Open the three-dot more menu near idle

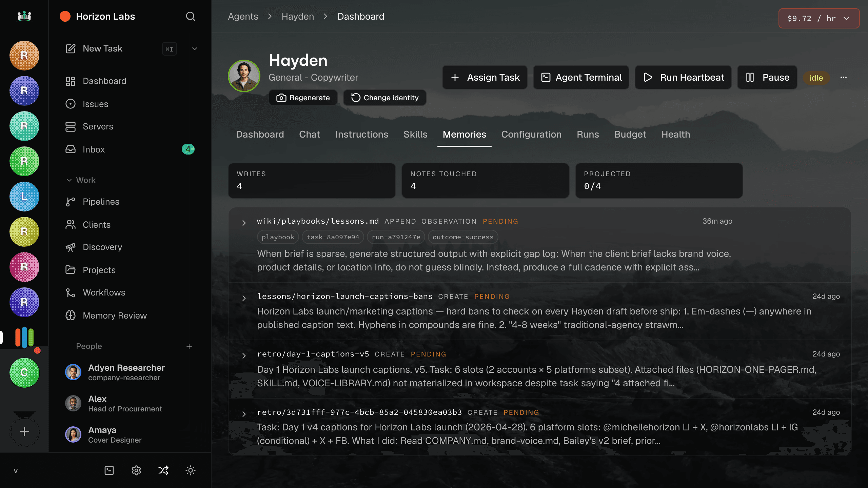(x=844, y=77)
